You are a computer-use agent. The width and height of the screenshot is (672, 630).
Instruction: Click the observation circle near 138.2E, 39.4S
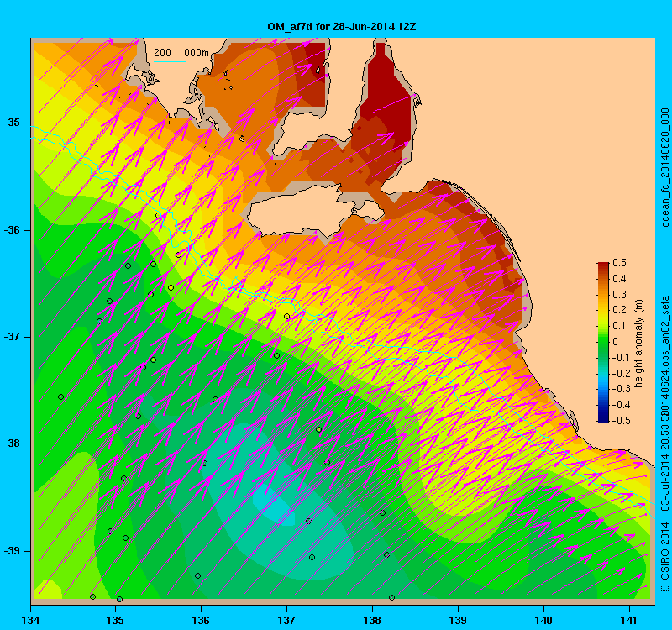click(391, 597)
